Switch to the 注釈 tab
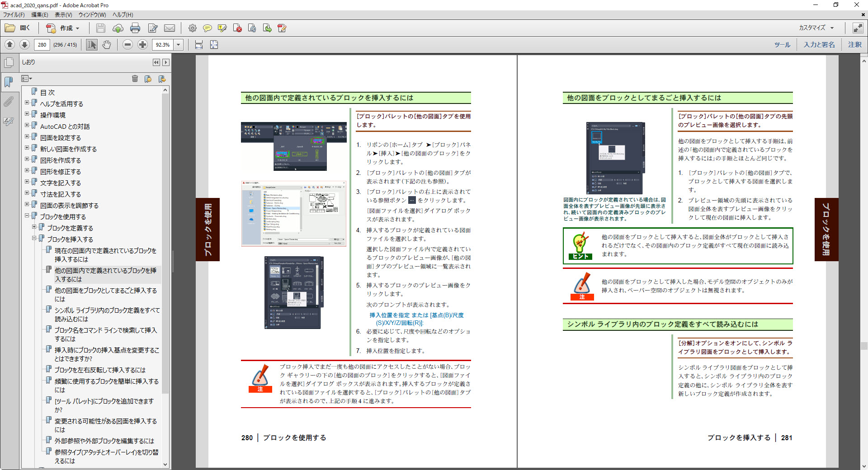Image resolution: width=868 pixels, height=470 pixels. pyautogui.click(x=854, y=45)
